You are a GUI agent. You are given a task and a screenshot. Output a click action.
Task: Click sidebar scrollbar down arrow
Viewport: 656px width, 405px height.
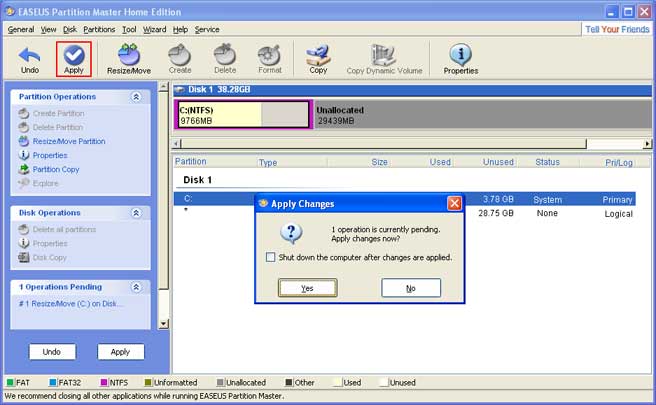coord(164,324)
